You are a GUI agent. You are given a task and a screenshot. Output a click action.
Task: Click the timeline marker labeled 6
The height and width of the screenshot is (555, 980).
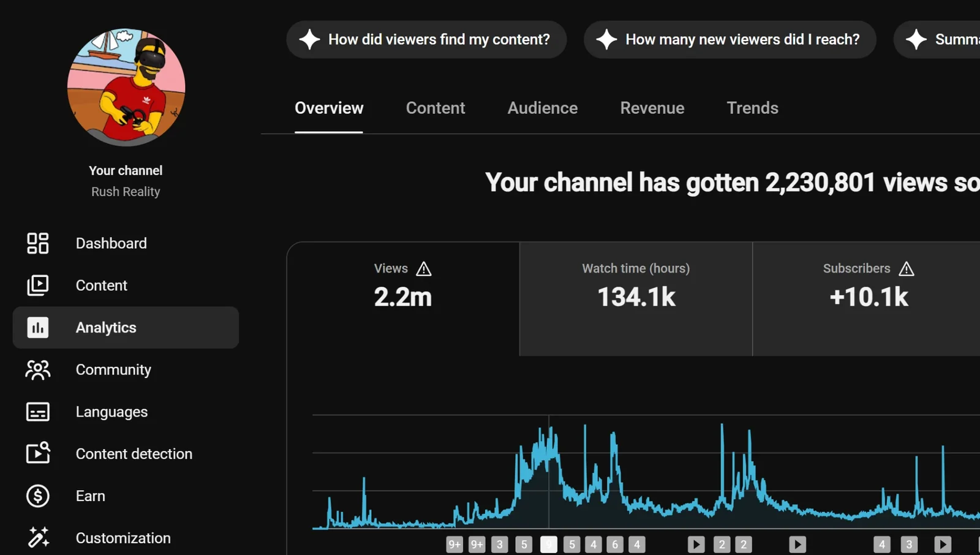(615, 545)
